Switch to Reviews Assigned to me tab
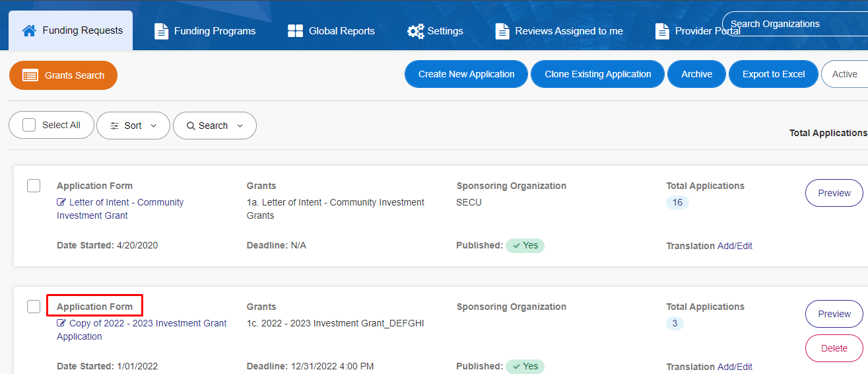 [559, 31]
